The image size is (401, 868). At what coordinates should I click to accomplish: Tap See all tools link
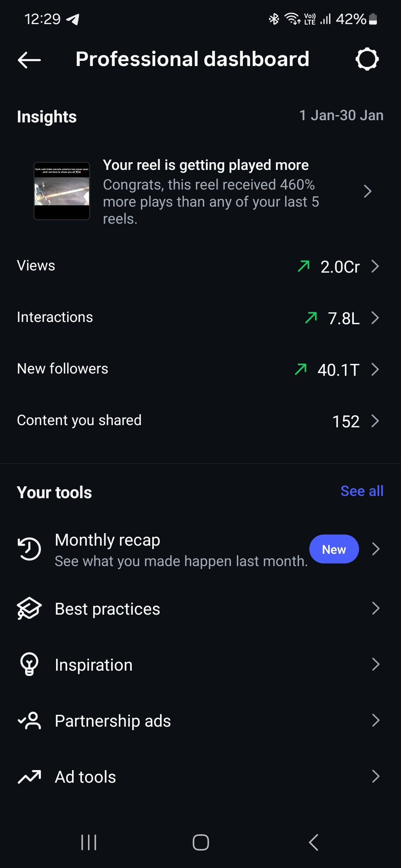click(x=362, y=491)
